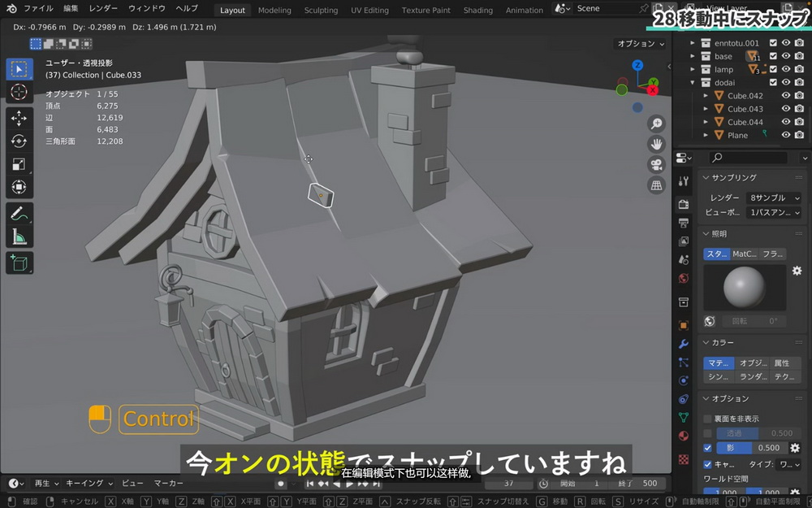This screenshot has height=508, width=812.
Task: Uncheck the 影 shadow checkbox
Action: pos(707,448)
